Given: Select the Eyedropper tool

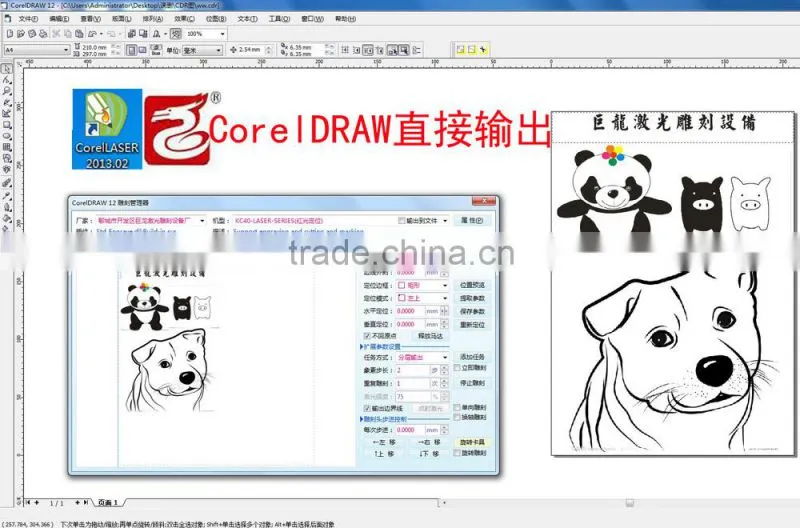Looking at the screenshot, I should (7, 195).
